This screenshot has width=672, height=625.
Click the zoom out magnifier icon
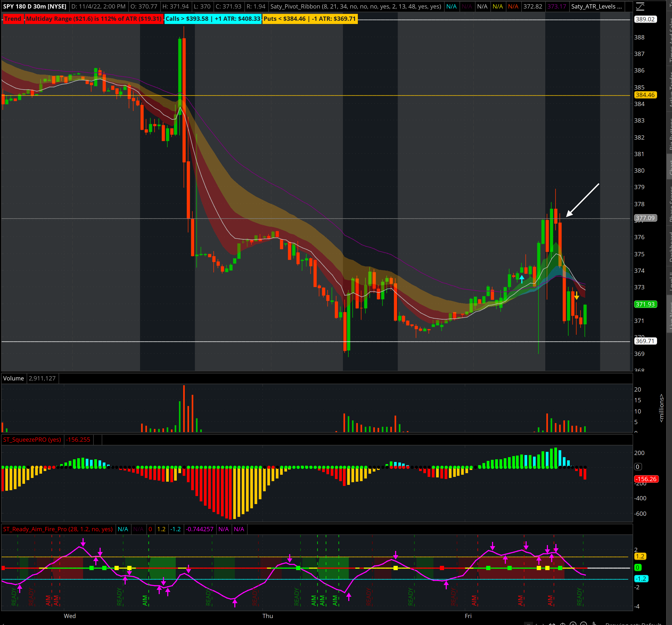click(583, 624)
